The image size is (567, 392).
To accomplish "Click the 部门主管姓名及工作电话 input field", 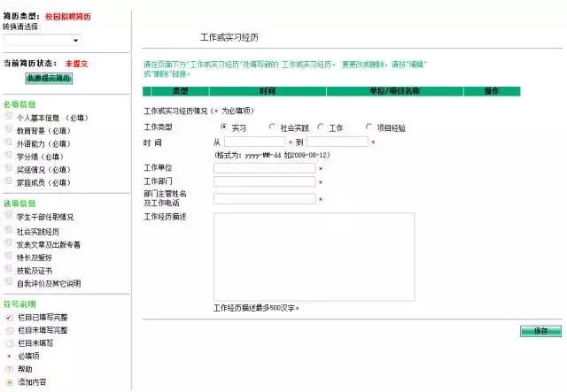I will pos(264,199).
